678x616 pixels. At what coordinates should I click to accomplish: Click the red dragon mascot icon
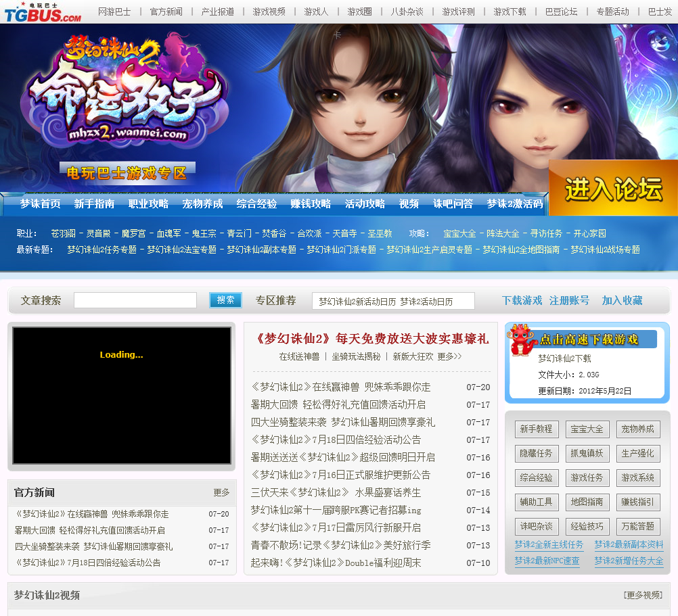[522, 339]
